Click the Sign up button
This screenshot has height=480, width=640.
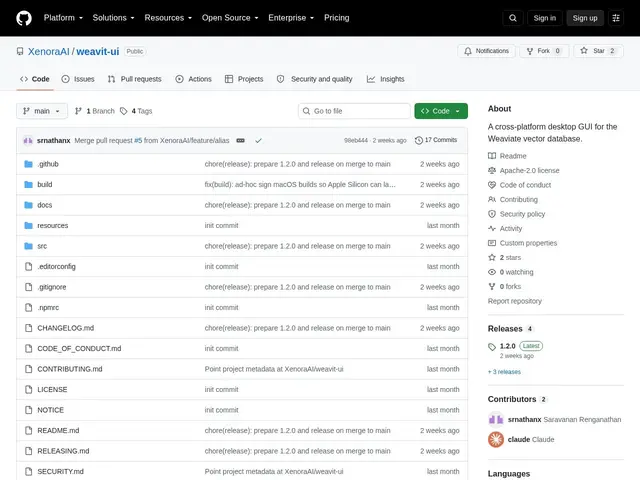click(585, 18)
